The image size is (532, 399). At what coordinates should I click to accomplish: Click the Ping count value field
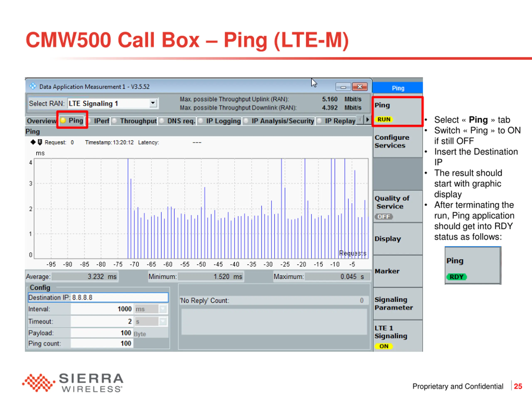point(102,343)
